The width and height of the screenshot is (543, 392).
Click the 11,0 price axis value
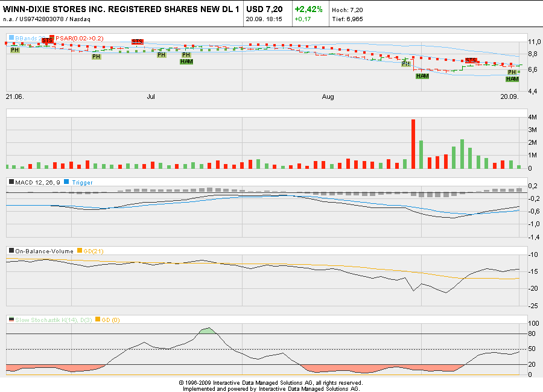535,42
